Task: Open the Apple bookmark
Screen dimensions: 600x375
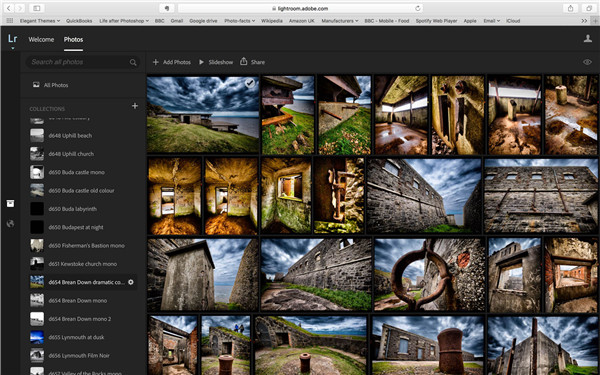Action: [x=470, y=21]
